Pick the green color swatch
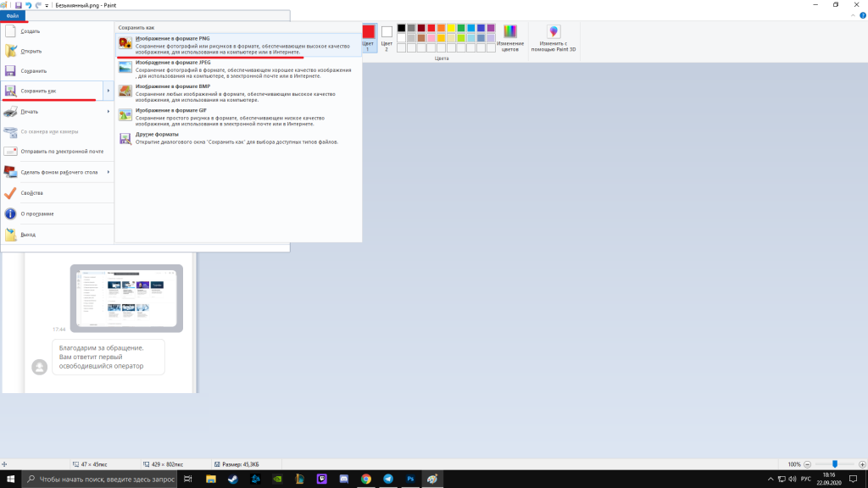The width and height of the screenshot is (868, 488). coord(461,28)
